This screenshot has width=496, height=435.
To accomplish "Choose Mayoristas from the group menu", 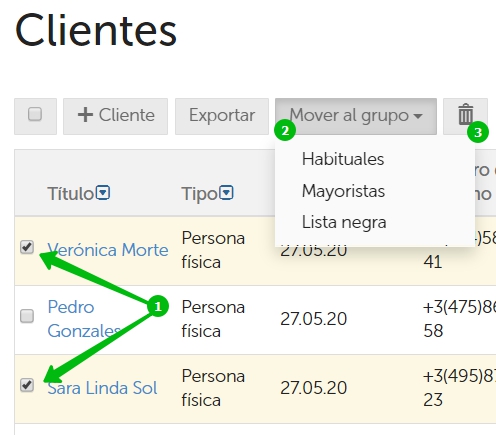I will click(343, 191).
